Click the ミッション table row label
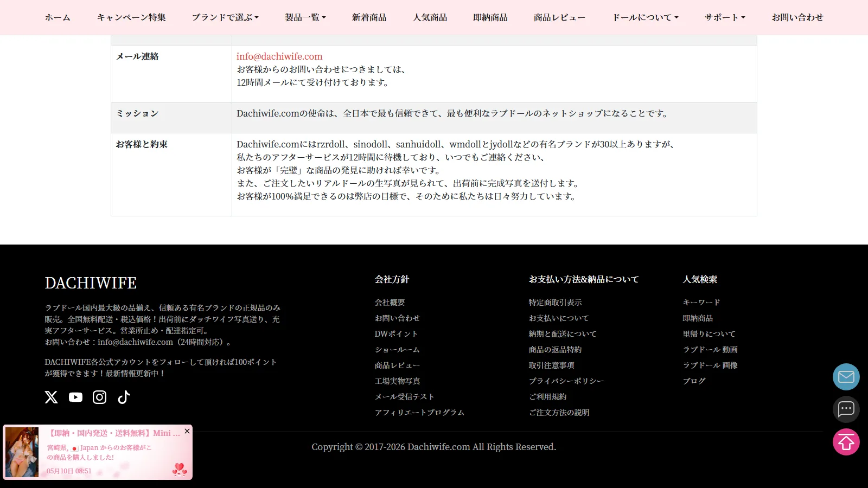 click(x=137, y=113)
